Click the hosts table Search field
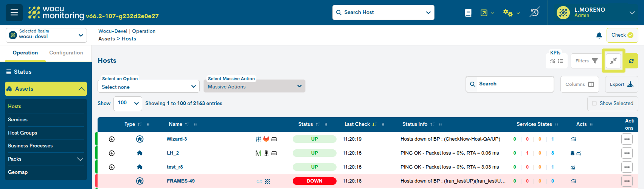Screen dimensions: 644x189 point(510,84)
